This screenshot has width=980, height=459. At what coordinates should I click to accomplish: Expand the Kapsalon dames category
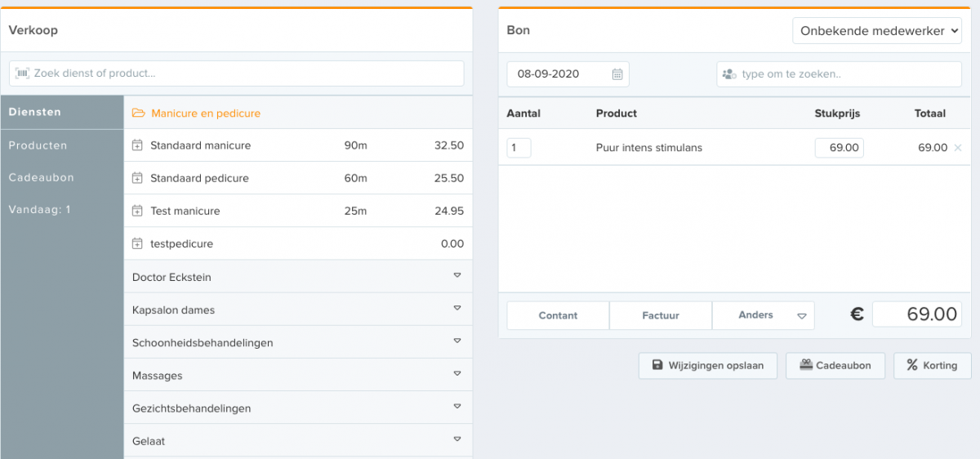457,309
